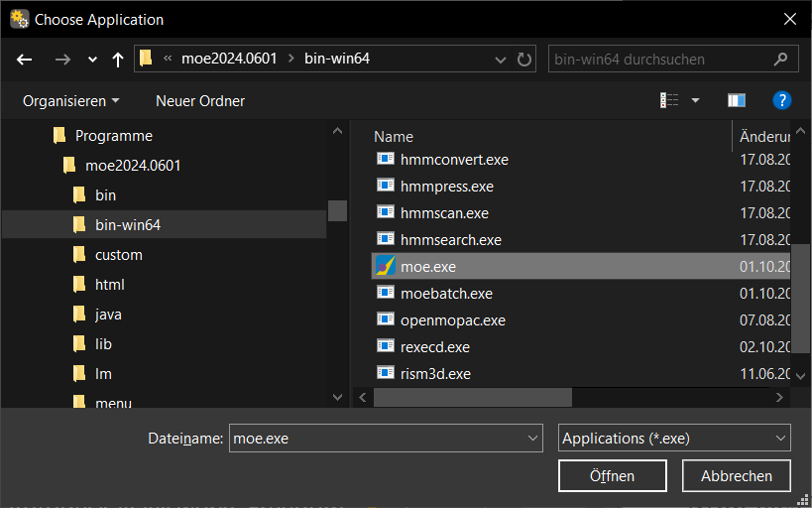Expand the address bar path dropdown
The height and width of the screenshot is (508, 812).
tap(500, 60)
